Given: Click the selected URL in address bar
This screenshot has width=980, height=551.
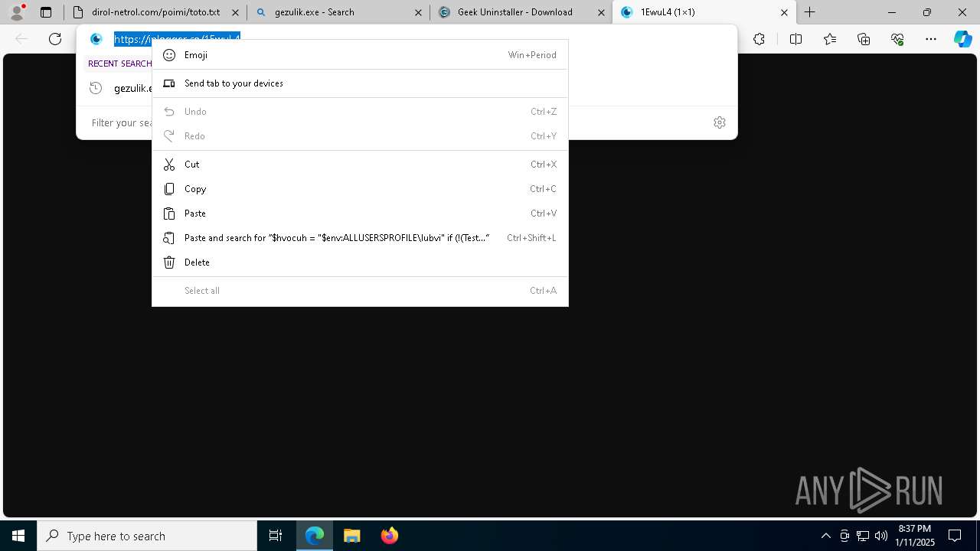Looking at the screenshot, I should (177, 38).
